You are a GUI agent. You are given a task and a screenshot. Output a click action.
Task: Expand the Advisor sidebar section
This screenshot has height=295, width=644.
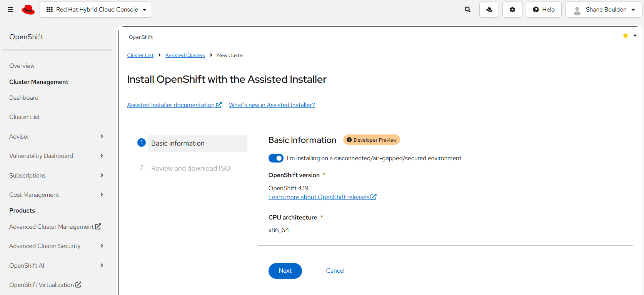(x=57, y=136)
